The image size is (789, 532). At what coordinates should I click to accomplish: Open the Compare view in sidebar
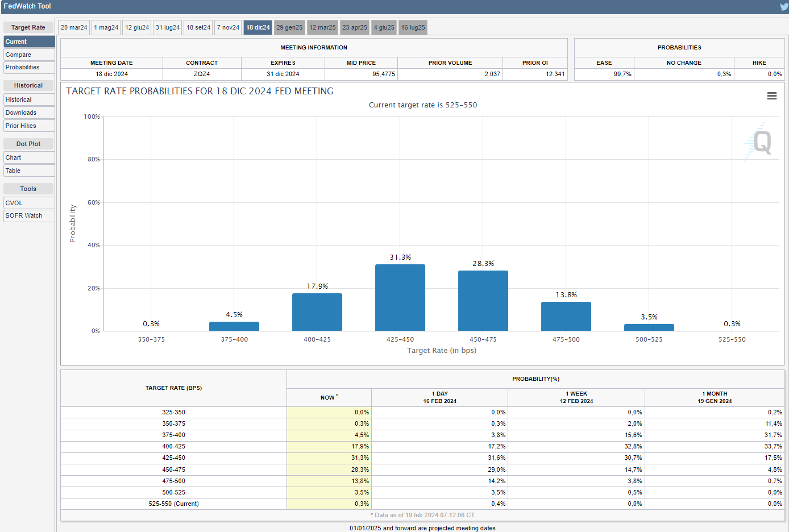click(x=29, y=55)
